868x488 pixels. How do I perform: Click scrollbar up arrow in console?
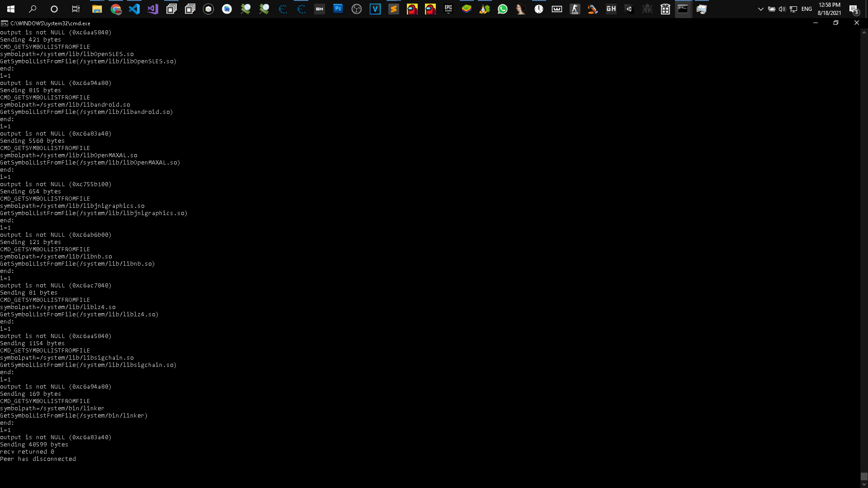click(x=864, y=33)
